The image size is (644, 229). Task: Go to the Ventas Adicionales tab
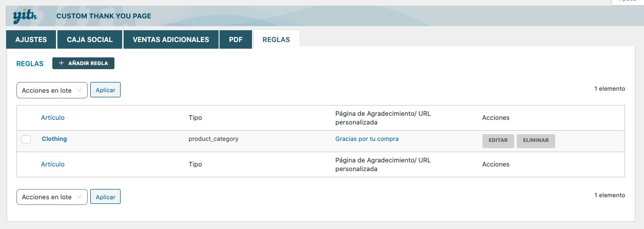(x=171, y=39)
